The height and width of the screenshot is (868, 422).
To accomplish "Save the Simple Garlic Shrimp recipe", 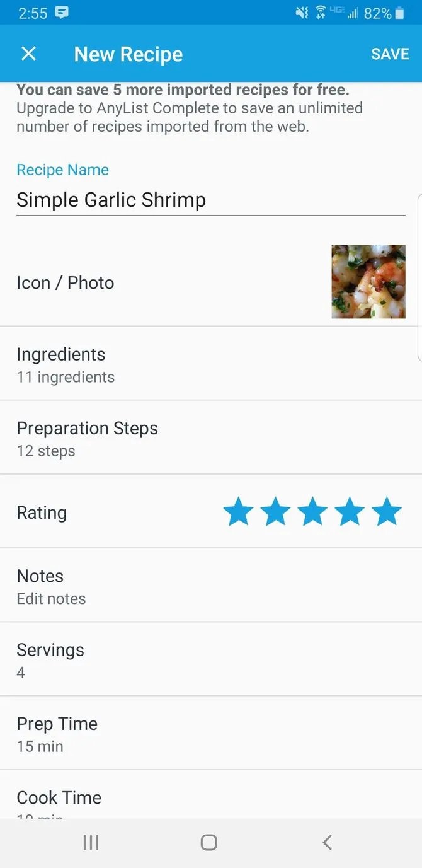I will pos(390,54).
